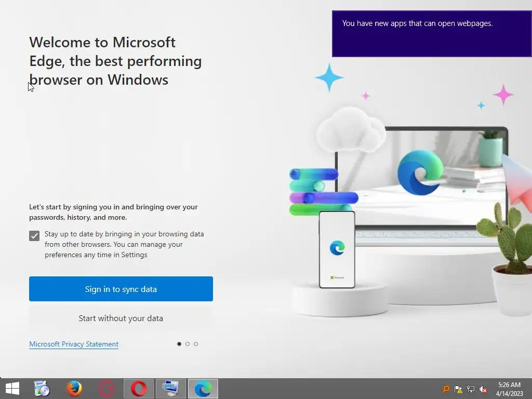This screenshot has width=532, height=399.
Task: Go to the second page indicator dot
Action: point(188,344)
